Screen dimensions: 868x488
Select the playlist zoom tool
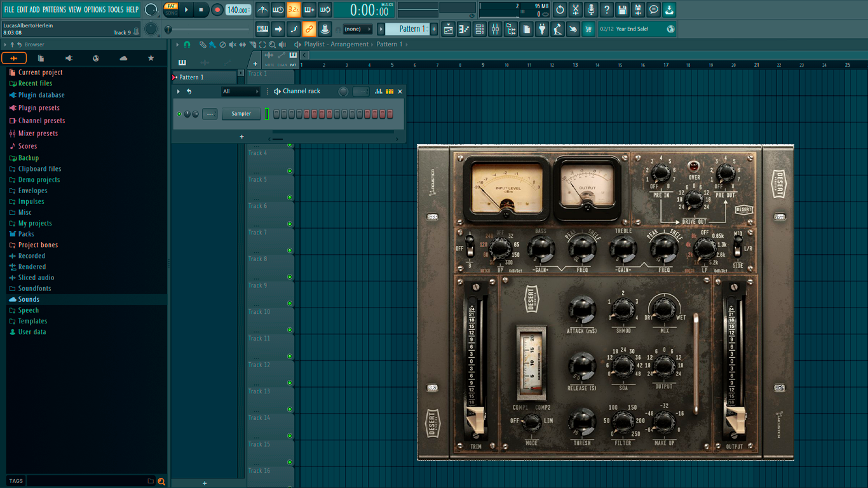[272, 44]
